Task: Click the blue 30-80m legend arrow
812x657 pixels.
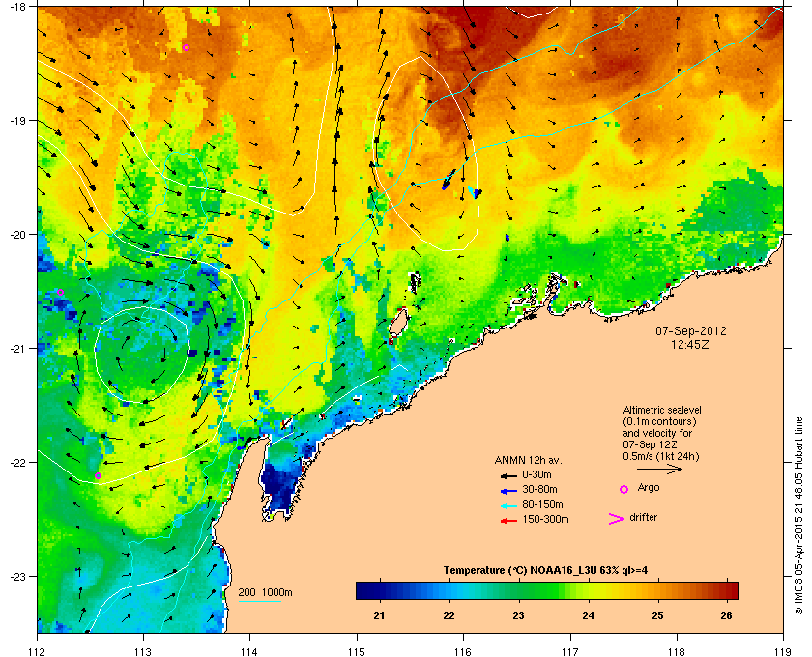Action: coord(508,490)
